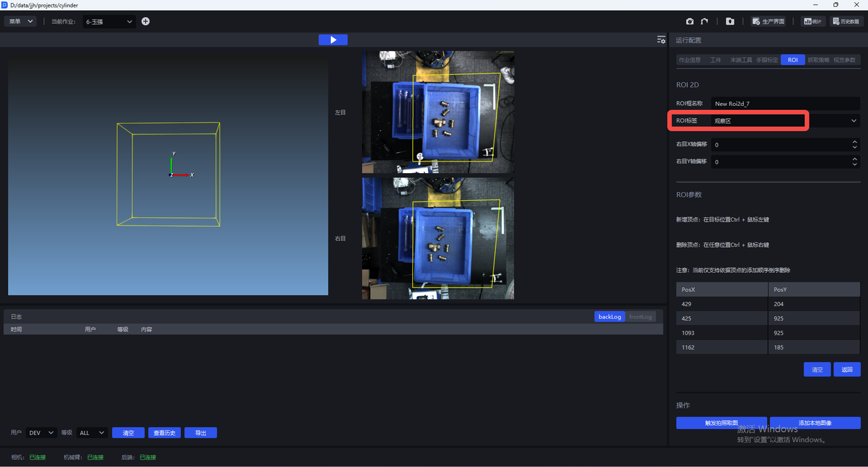Open the list settings icon above the panel
The image size is (868, 467).
tap(661, 40)
